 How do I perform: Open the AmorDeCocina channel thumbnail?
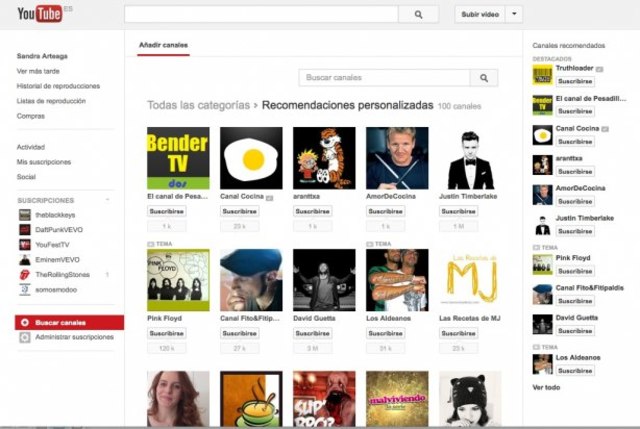click(x=397, y=158)
